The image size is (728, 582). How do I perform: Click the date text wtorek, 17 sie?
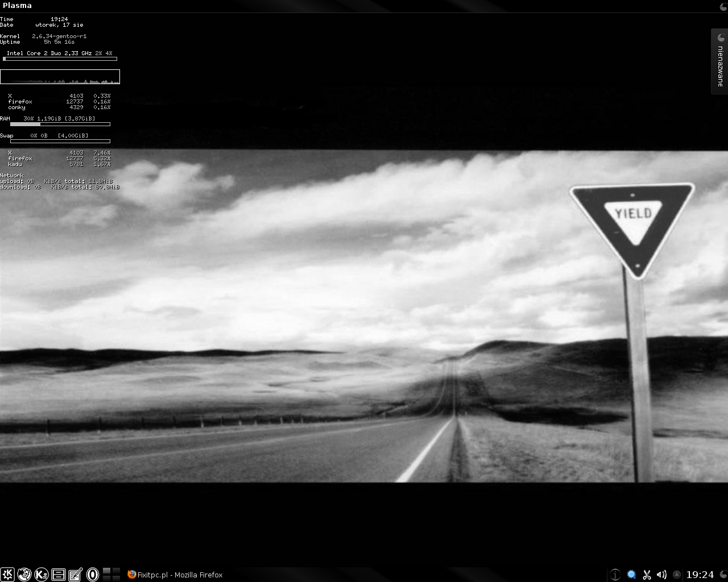coord(59,25)
